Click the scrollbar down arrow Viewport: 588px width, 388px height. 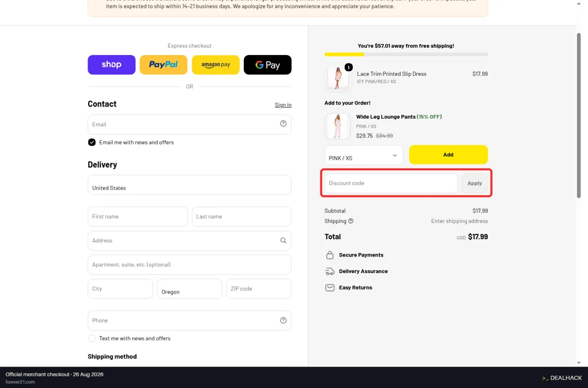click(x=579, y=362)
